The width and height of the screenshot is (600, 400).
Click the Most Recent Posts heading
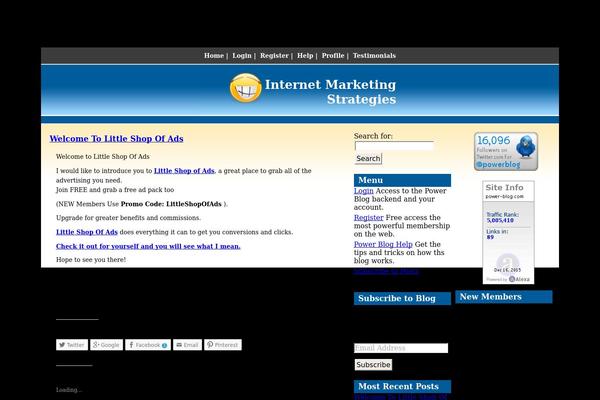click(x=402, y=387)
